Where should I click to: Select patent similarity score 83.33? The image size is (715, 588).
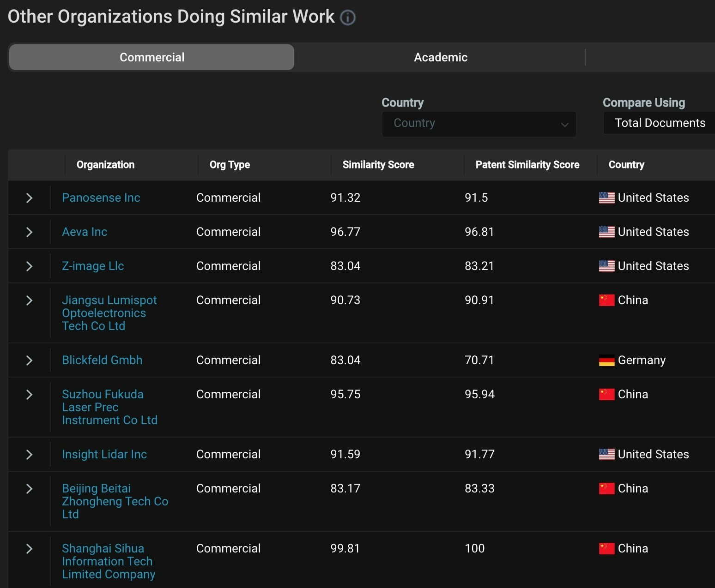pos(479,488)
